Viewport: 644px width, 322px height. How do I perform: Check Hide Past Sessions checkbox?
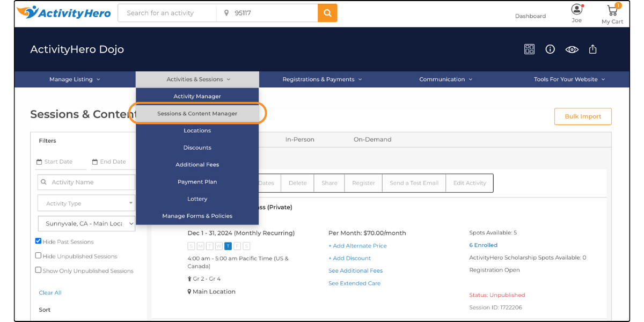[x=38, y=241]
